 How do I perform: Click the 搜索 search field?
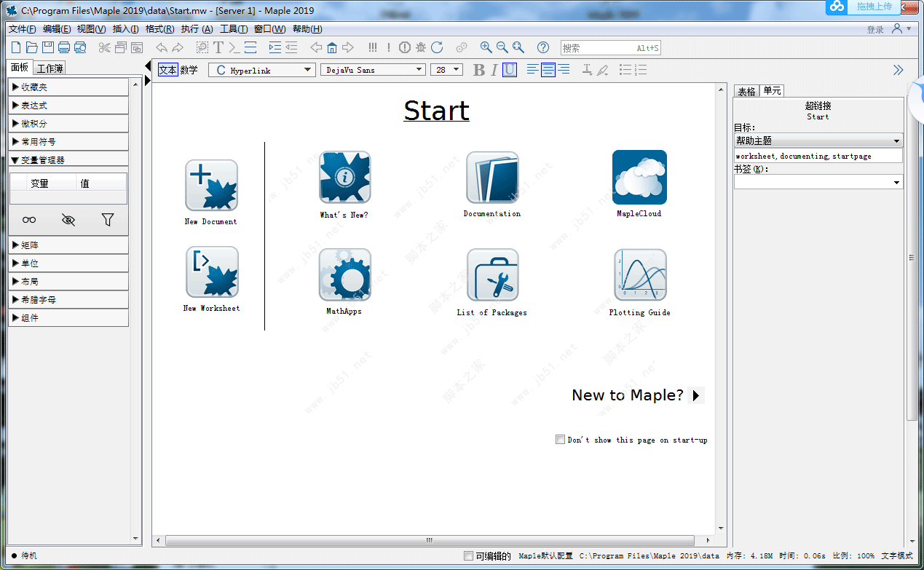click(610, 48)
